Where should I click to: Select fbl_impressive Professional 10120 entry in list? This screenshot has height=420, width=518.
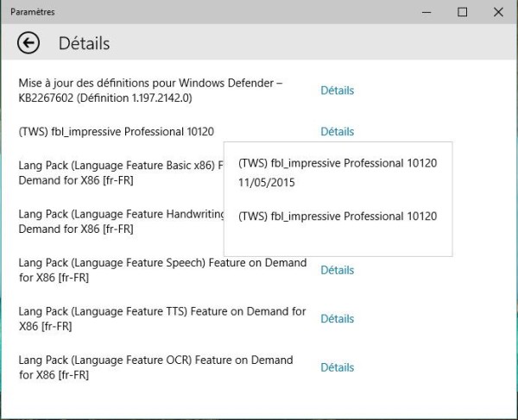click(117, 132)
